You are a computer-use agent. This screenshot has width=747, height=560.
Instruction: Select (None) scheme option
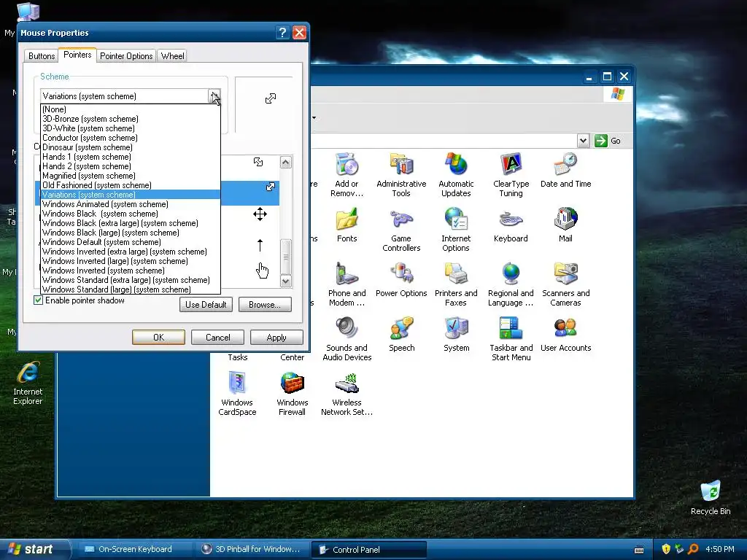pyautogui.click(x=130, y=109)
